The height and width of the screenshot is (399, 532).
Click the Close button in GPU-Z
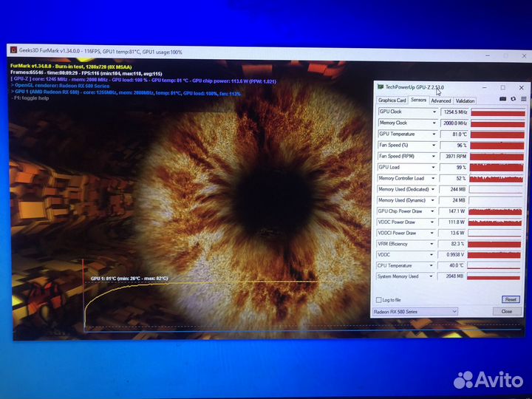point(507,311)
